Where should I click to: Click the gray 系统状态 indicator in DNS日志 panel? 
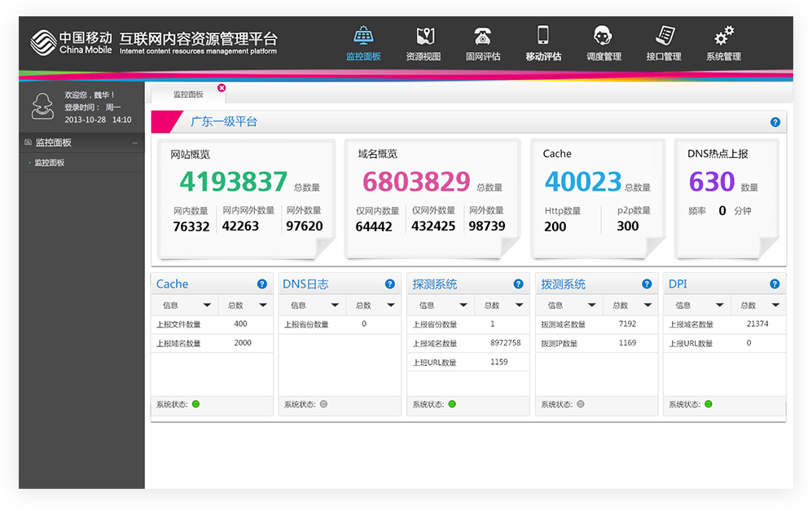[324, 404]
